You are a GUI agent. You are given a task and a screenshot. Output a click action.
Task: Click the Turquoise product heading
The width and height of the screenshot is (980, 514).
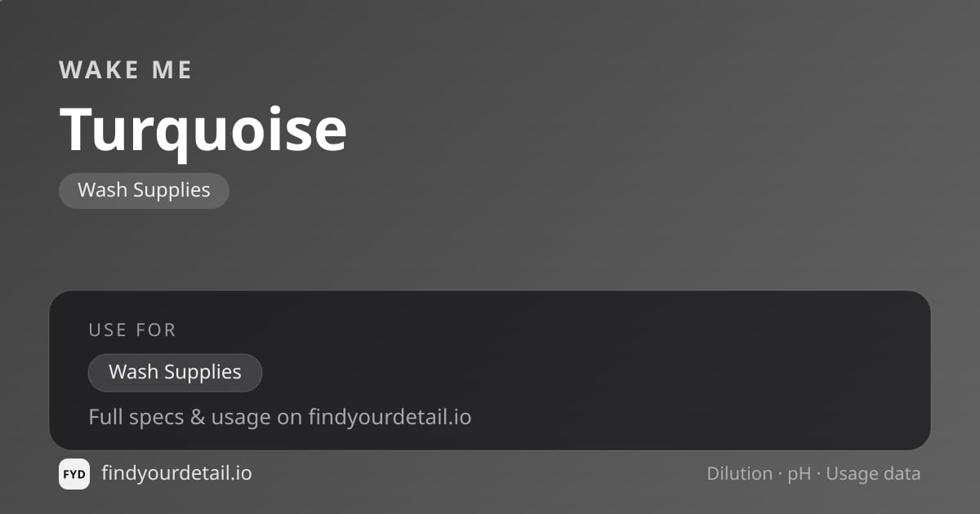pos(203,131)
